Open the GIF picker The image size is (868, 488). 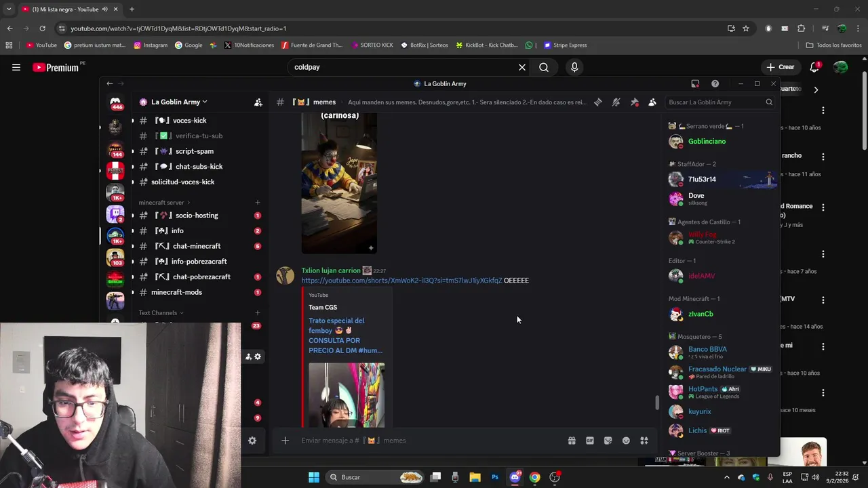pos(590,441)
